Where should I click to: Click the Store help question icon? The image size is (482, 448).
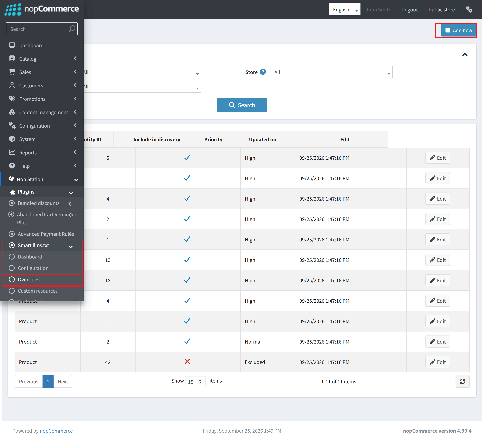click(263, 72)
